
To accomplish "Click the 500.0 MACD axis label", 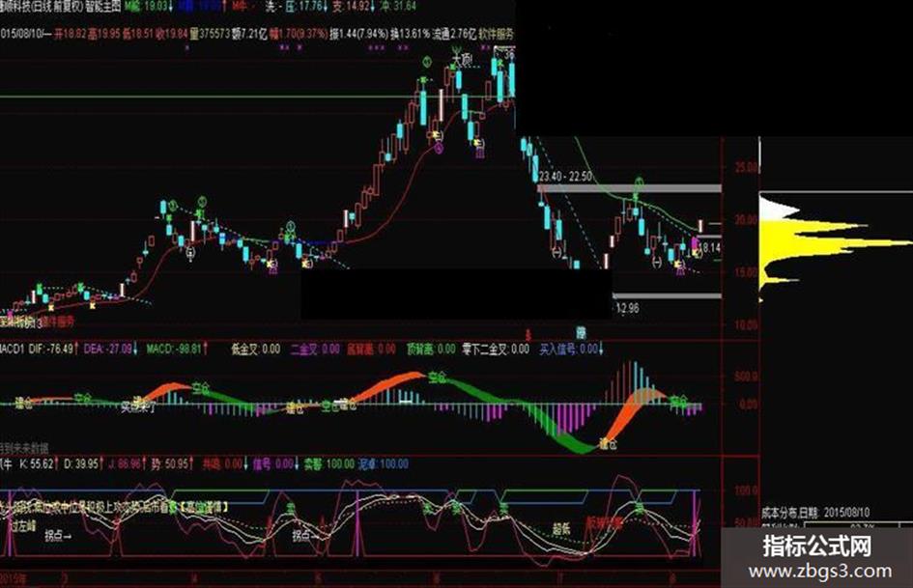I will [x=746, y=377].
